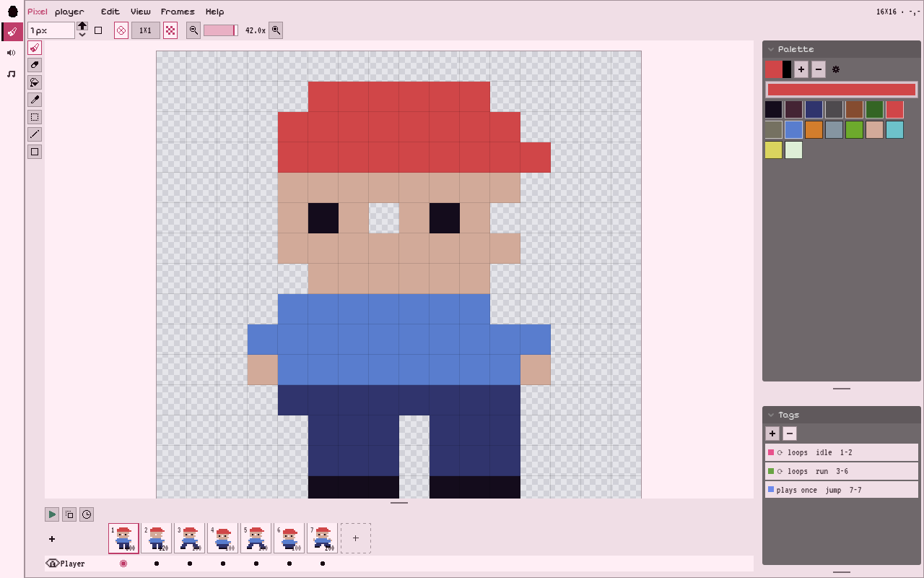924x578 pixels.
Task: Select frame 1 thumbnail
Action: 123,538
